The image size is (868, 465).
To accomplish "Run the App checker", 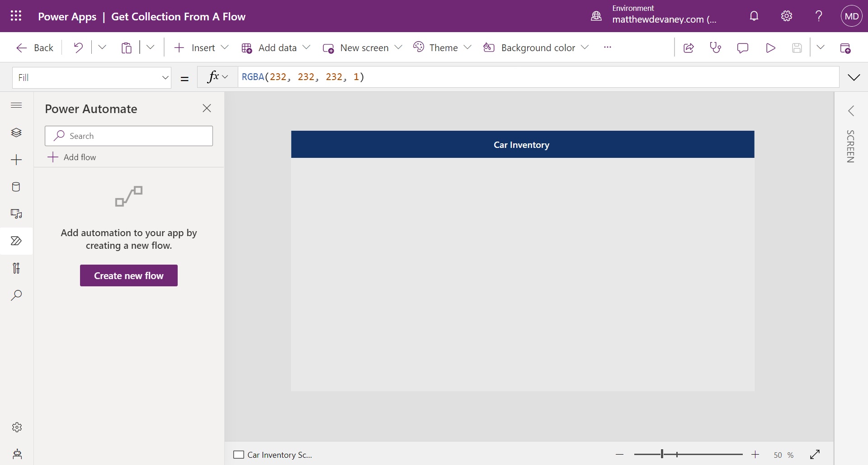I will pos(716,47).
